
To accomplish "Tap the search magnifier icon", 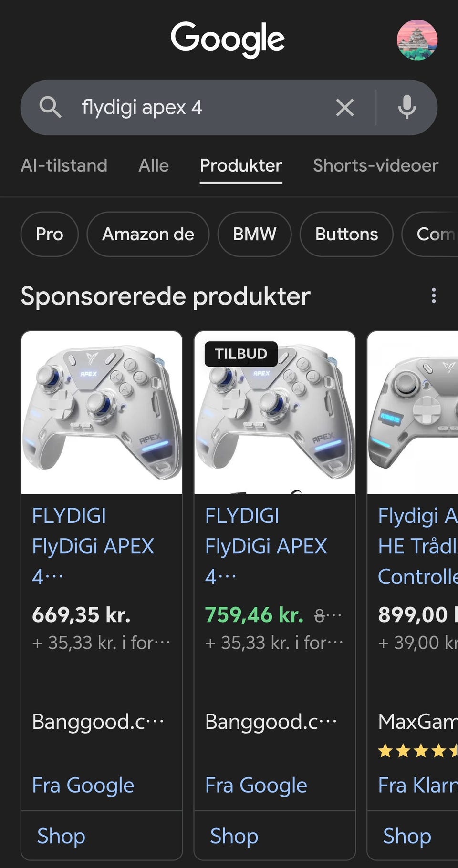I will tap(50, 107).
